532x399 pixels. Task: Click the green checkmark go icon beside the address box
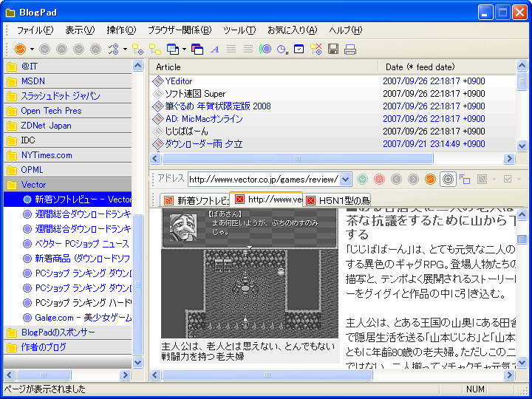(362, 179)
